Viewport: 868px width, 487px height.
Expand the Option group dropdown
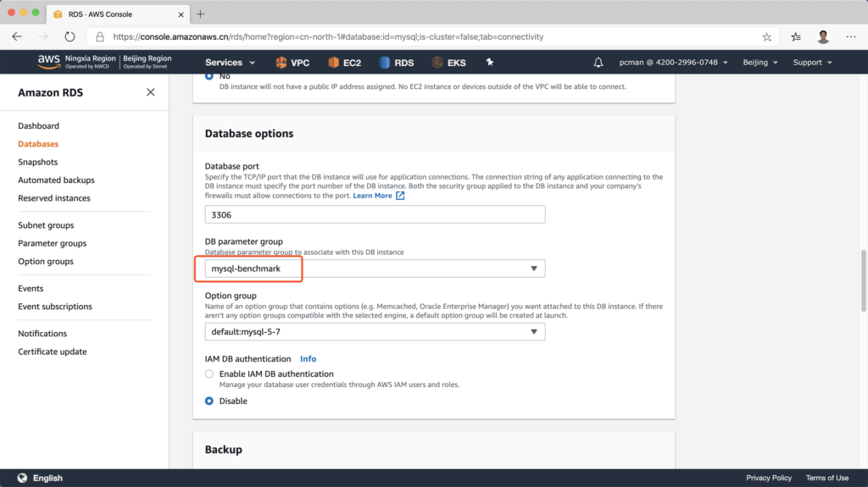[x=375, y=332]
